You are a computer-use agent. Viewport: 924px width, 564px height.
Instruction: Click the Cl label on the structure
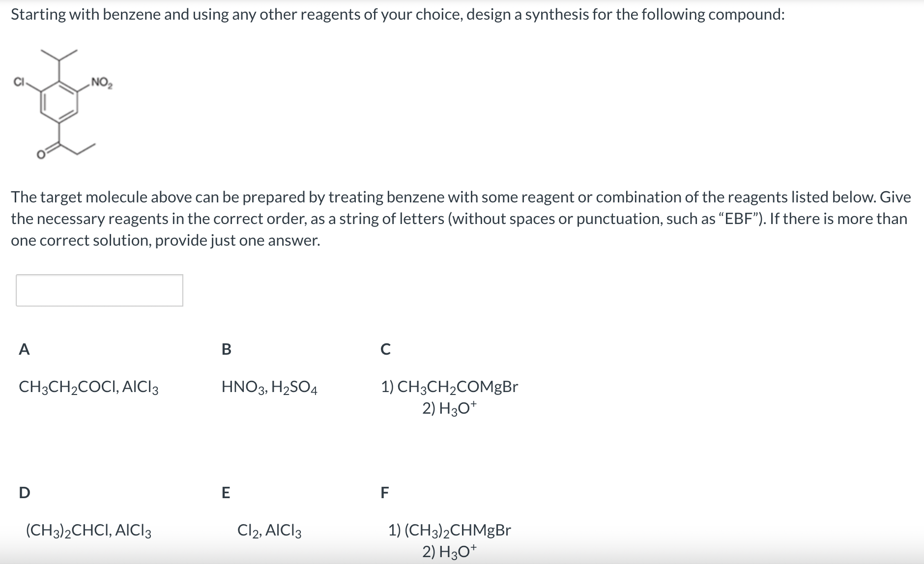pyautogui.click(x=19, y=82)
